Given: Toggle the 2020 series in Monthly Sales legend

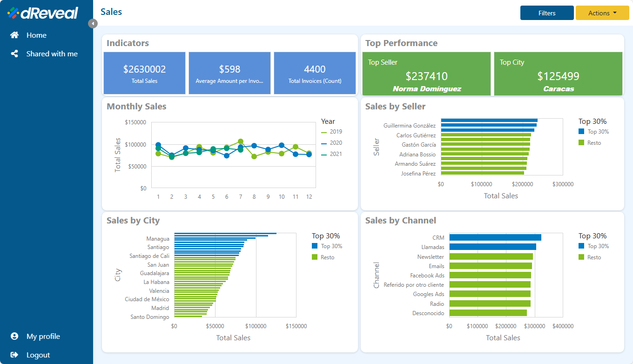Looking at the screenshot, I should coord(331,143).
